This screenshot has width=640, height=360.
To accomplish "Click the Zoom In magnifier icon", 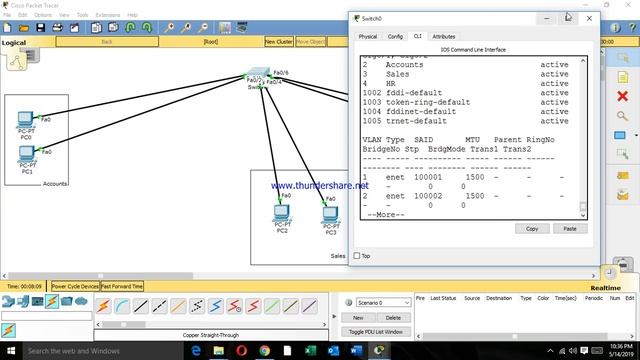I will coord(169,28).
